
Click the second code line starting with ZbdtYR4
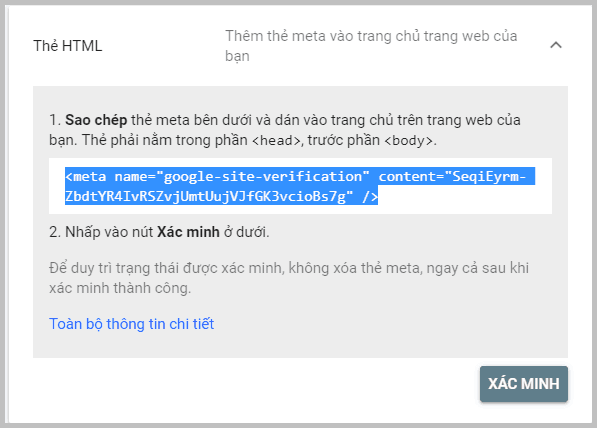[x=221, y=196]
